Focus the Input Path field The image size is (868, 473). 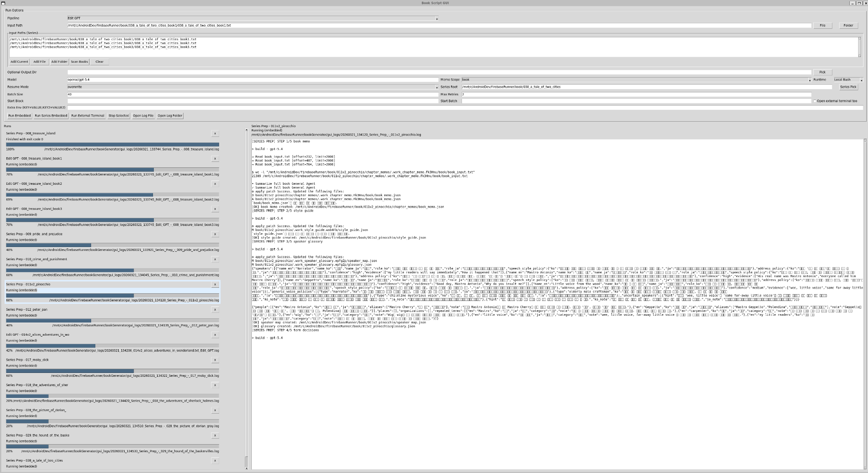point(439,25)
